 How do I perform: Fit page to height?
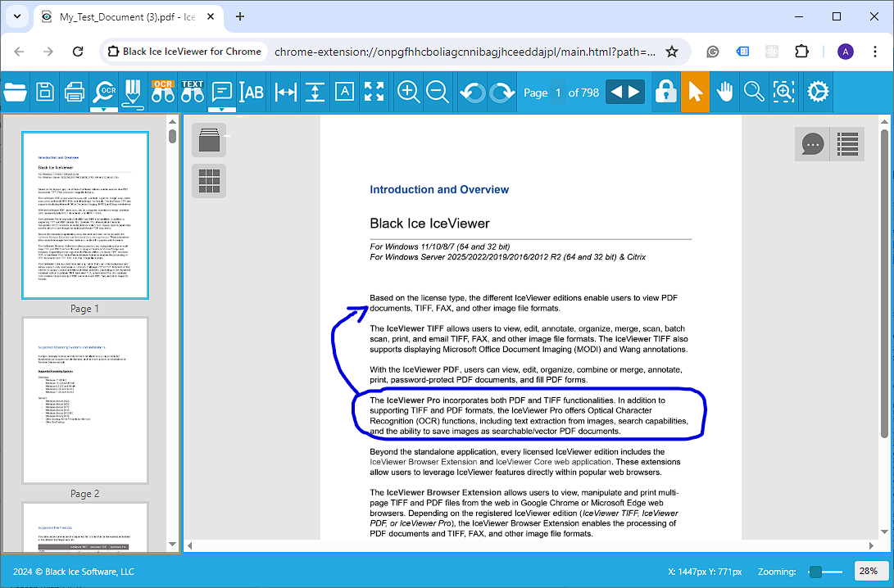point(315,92)
